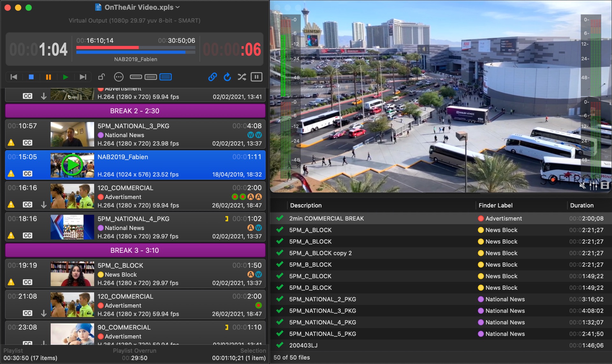
Task: Click the unlocked padlock icon
Action: click(x=101, y=77)
